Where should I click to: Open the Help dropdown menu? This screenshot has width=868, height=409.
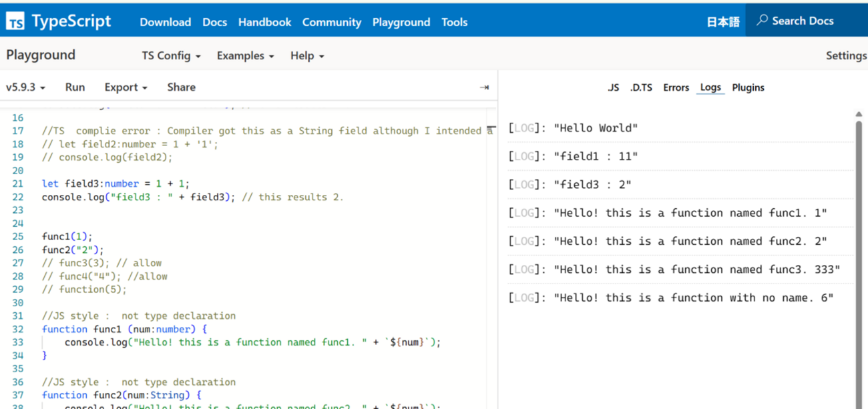click(307, 56)
